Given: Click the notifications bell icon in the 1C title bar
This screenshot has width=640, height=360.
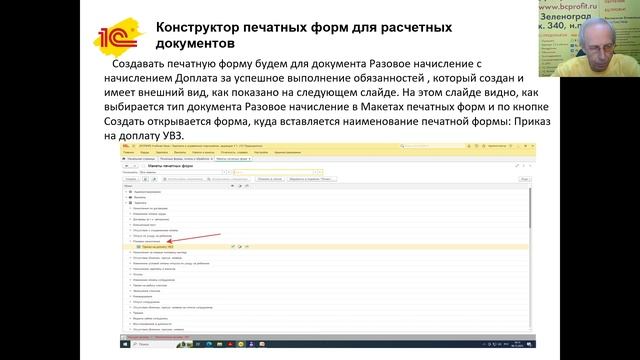Looking at the screenshot, I should 469,146.
